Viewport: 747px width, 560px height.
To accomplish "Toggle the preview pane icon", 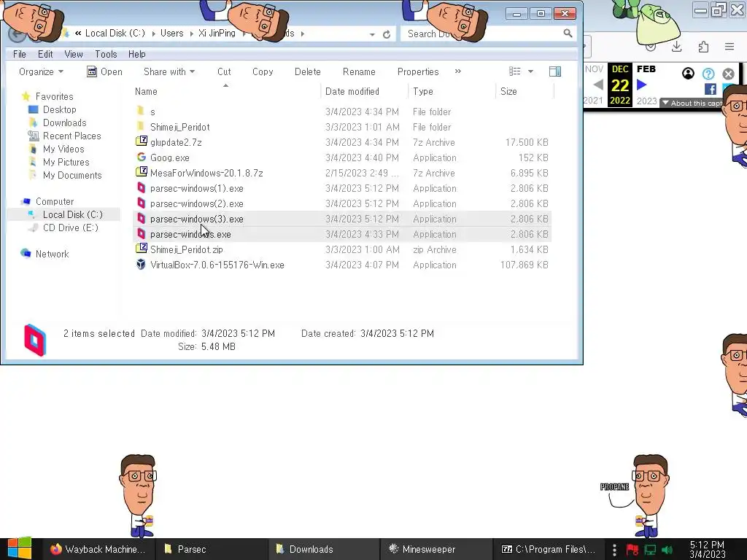I will point(555,71).
